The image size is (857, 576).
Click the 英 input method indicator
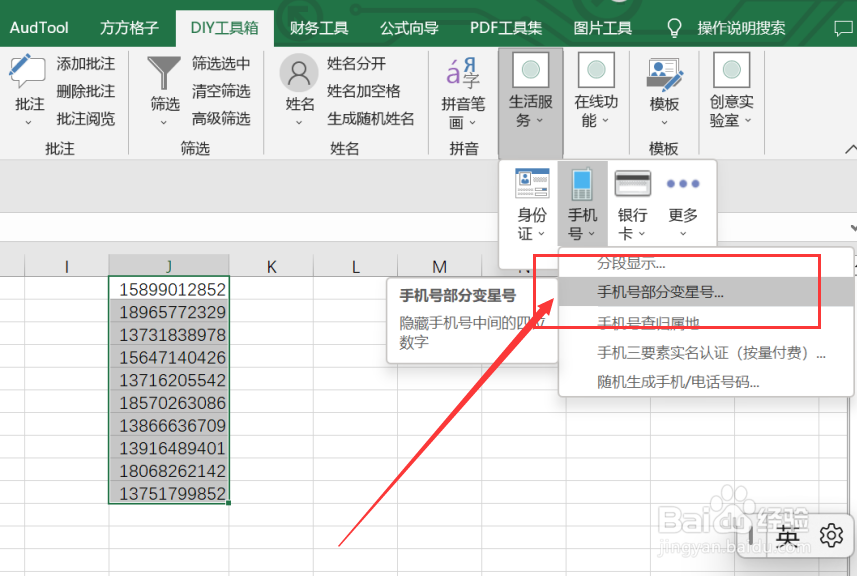coord(787,536)
